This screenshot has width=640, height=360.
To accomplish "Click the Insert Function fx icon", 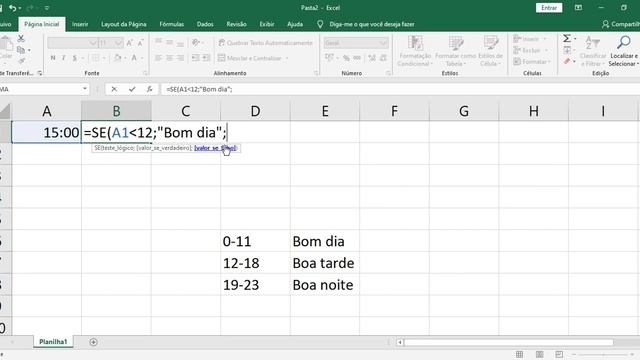I will [149, 89].
